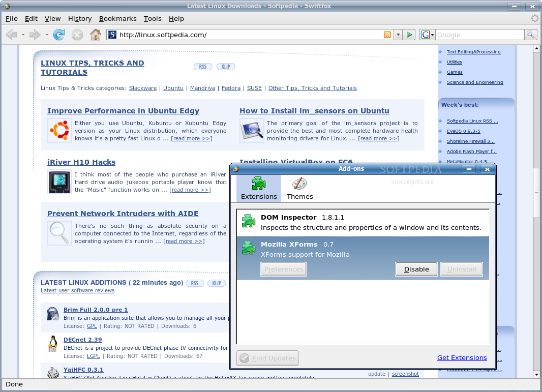542x392 pixels.
Task: Click the Brim Full application icon
Action: tap(53, 314)
